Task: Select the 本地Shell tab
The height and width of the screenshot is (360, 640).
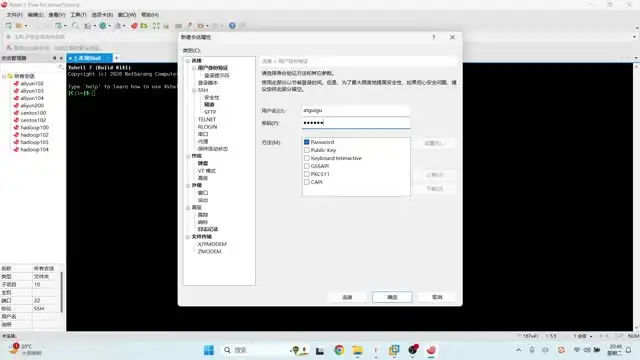Action: pos(89,58)
